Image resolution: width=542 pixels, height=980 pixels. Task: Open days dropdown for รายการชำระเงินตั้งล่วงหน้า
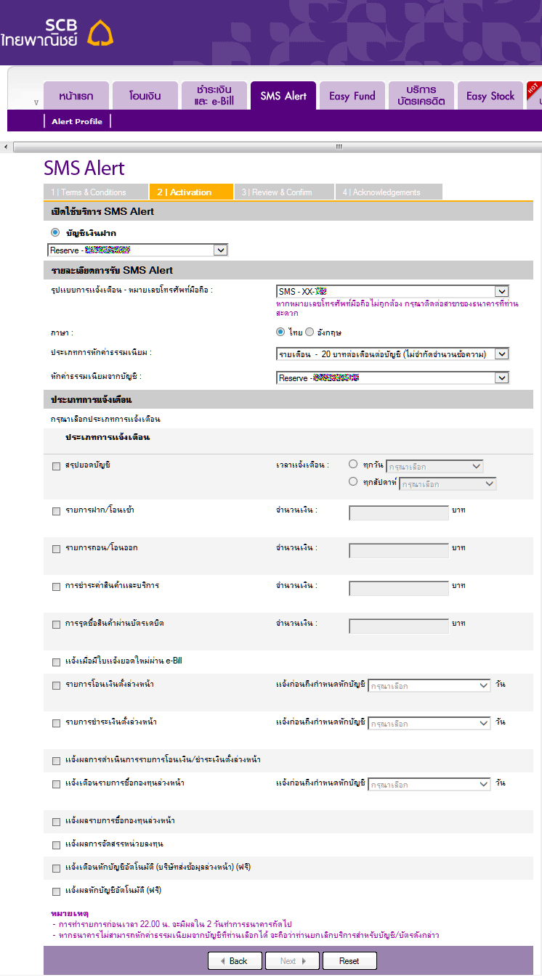click(x=429, y=723)
